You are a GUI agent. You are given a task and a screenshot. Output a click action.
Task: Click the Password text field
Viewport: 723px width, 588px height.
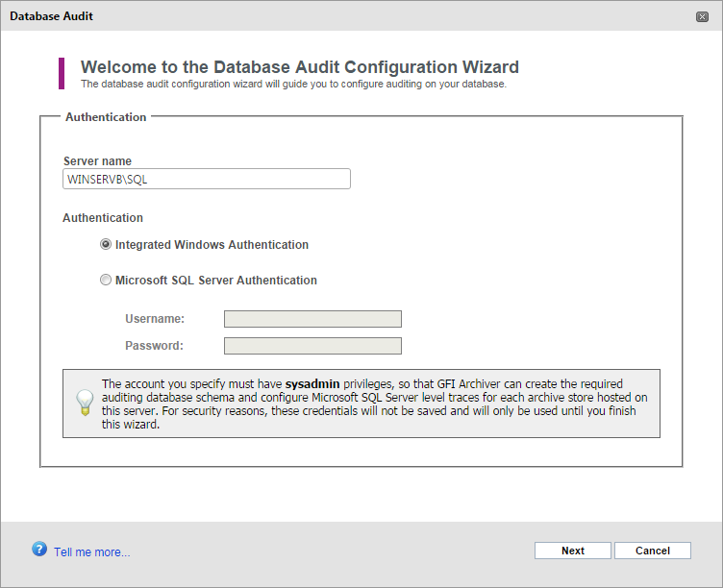[x=312, y=346]
